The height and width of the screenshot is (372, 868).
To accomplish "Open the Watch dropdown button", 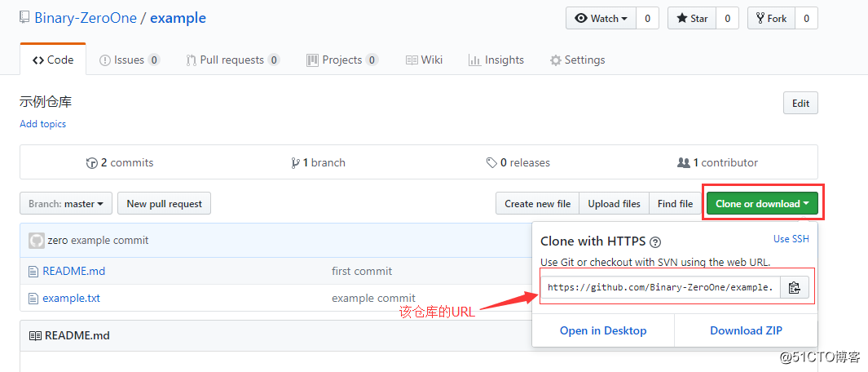I will 601,18.
